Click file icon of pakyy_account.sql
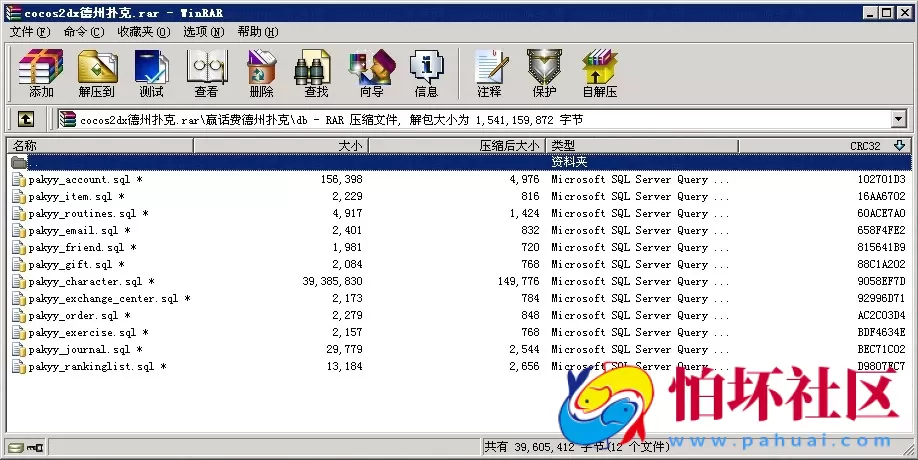The width and height of the screenshot is (918, 460). pyautogui.click(x=19, y=180)
